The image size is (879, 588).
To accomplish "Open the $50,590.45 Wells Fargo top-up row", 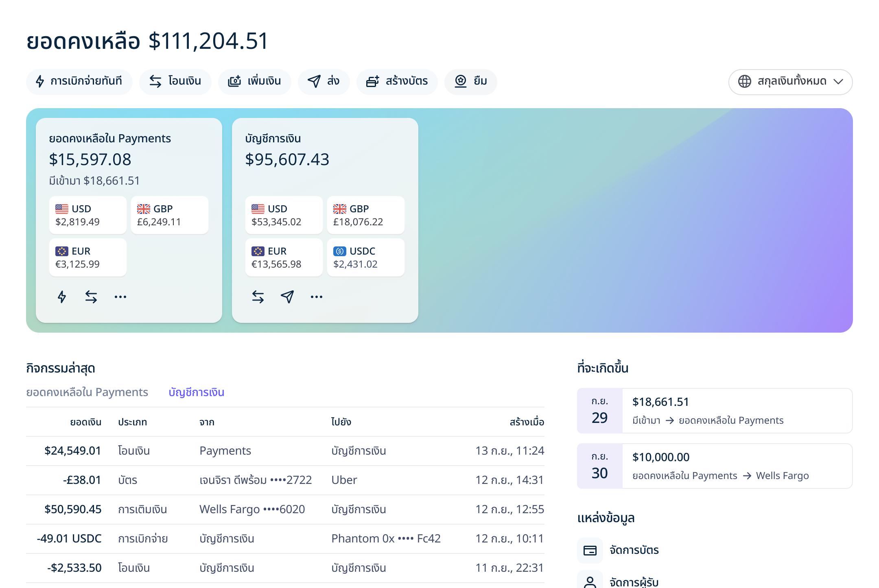I will (x=285, y=509).
